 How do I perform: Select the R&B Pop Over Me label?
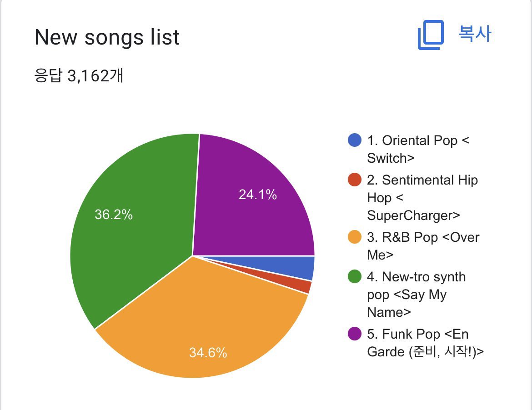pos(423,246)
